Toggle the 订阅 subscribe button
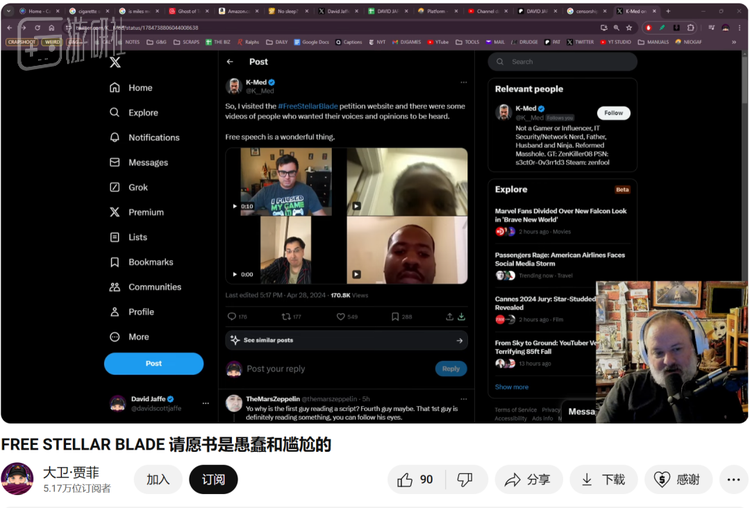This screenshot has width=750, height=508. (x=213, y=480)
